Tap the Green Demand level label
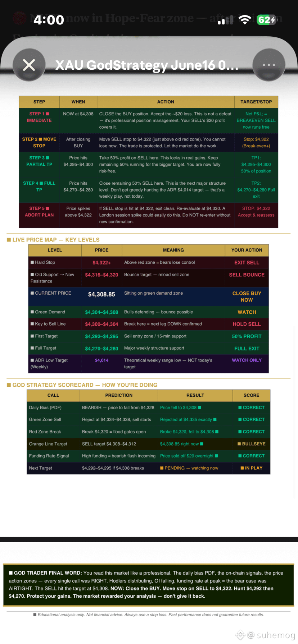This screenshot has width=298, height=644. click(x=48, y=312)
